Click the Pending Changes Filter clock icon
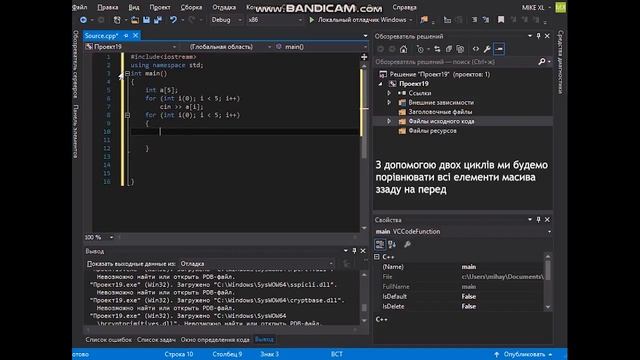The width and height of the screenshot is (640, 360). coord(420,49)
